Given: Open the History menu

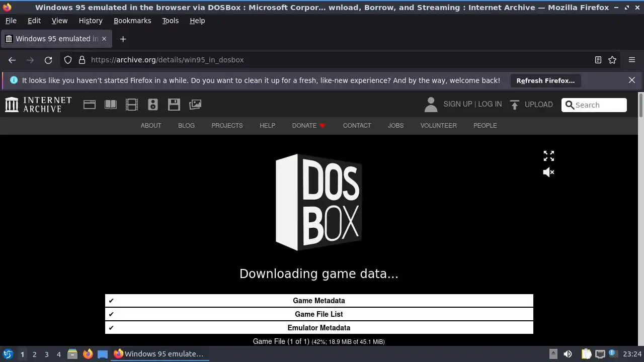Looking at the screenshot, I should click(91, 21).
